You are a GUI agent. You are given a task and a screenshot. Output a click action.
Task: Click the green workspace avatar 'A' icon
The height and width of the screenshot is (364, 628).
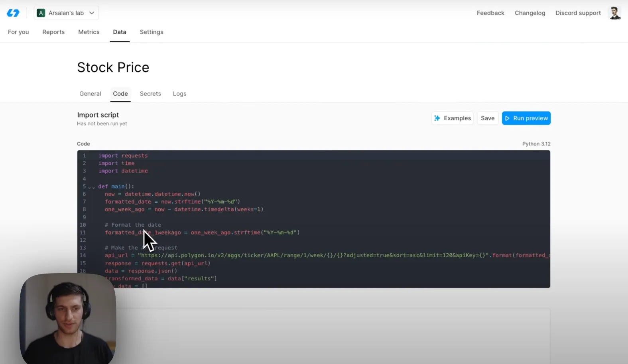point(41,13)
